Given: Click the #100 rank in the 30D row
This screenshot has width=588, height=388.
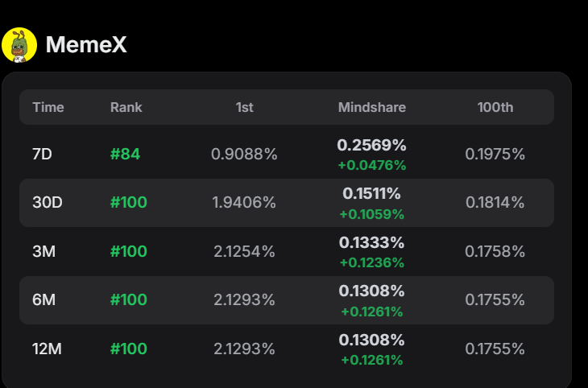Looking at the screenshot, I should coord(129,202).
